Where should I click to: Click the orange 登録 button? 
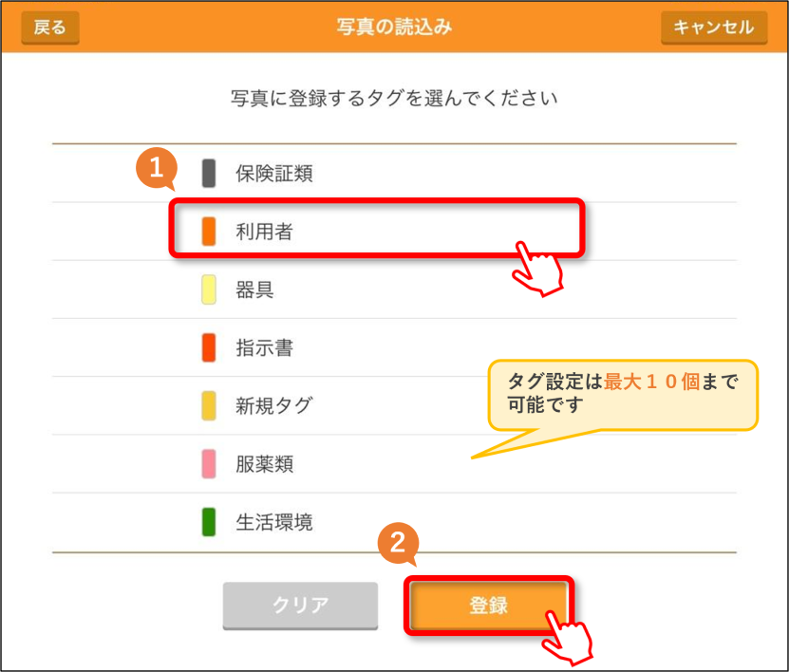pos(488,606)
